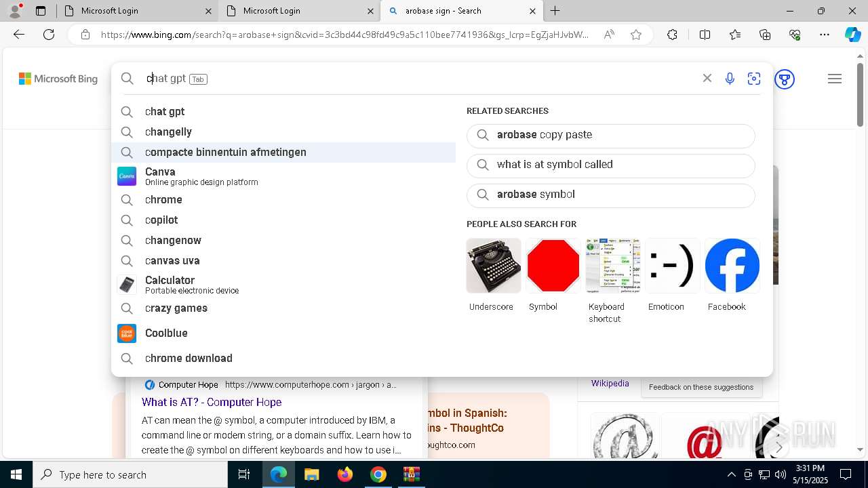This screenshot has height=488, width=868.
Task: Start voice search with microphone
Action: pyautogui.click(x=730, y=79)
